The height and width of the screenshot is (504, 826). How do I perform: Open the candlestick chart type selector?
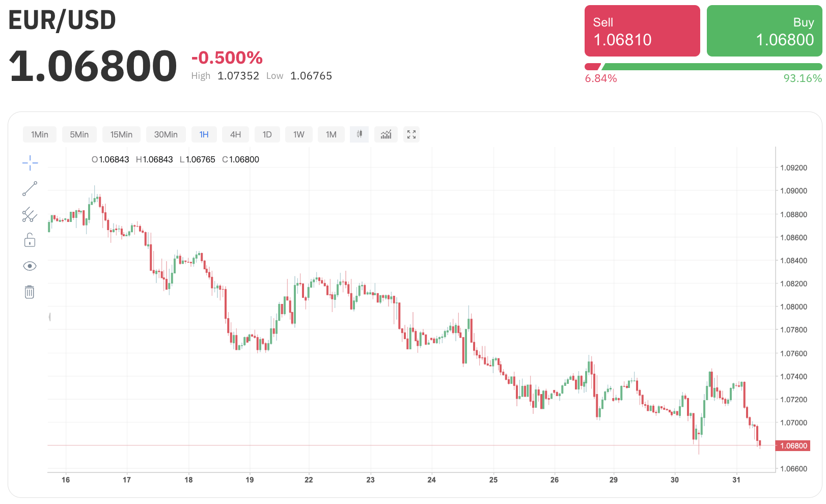[x=359, y=134]
